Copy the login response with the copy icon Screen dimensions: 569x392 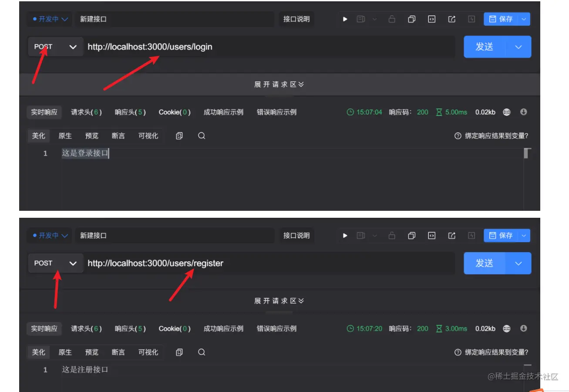[x=179, y=136]
